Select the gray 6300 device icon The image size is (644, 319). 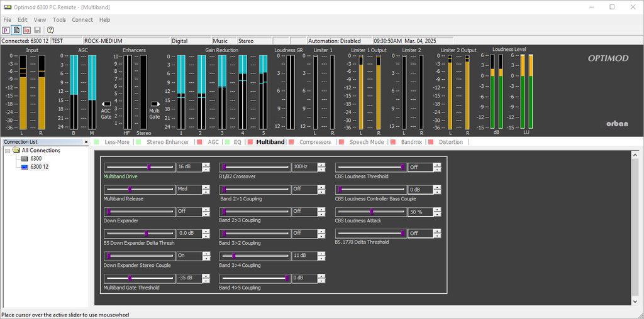coord(25,159)
